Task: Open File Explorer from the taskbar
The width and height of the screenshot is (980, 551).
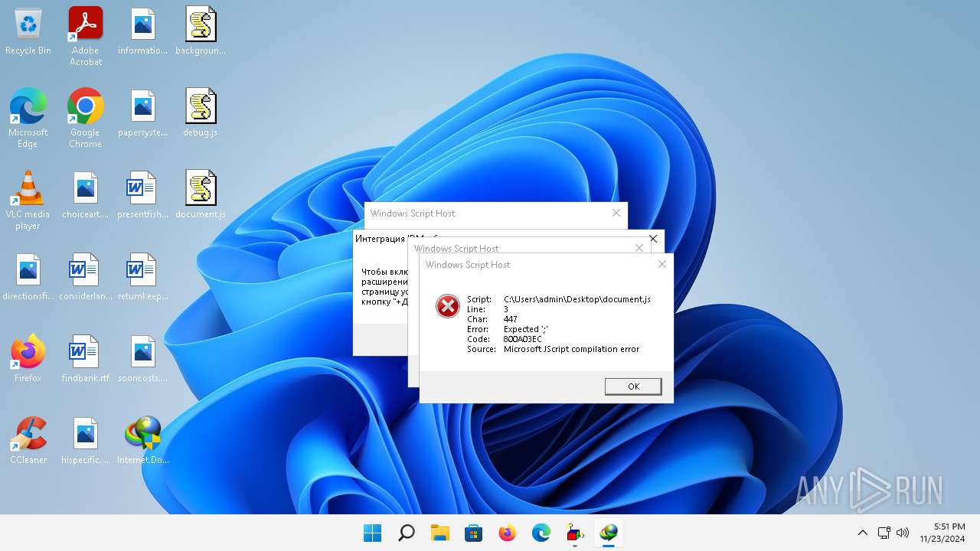Action: (x=440, y=533)
